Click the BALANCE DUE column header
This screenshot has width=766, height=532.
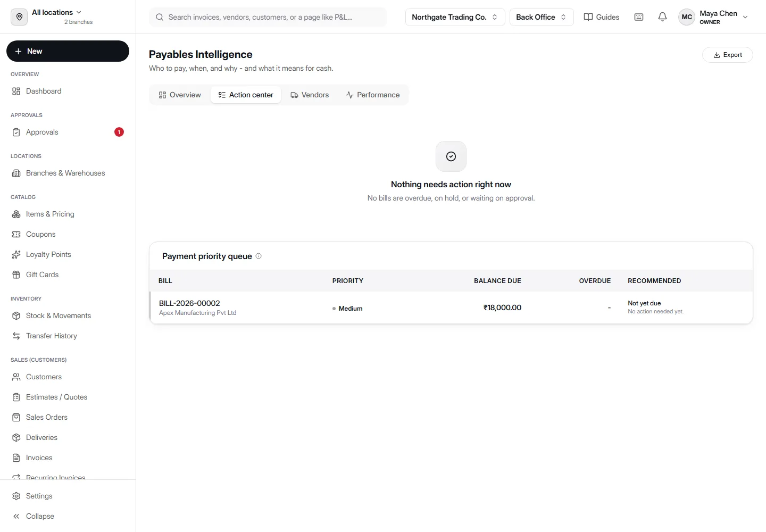[x=497, y=281]
